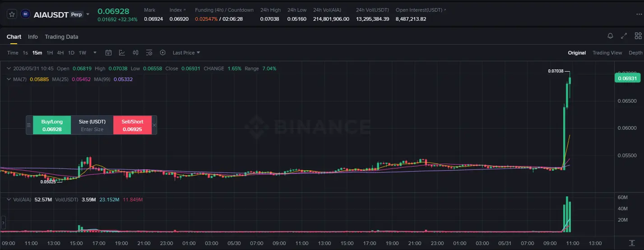Switch to the Info tab
Screen dimensions: 644x250
coord(33,37)
